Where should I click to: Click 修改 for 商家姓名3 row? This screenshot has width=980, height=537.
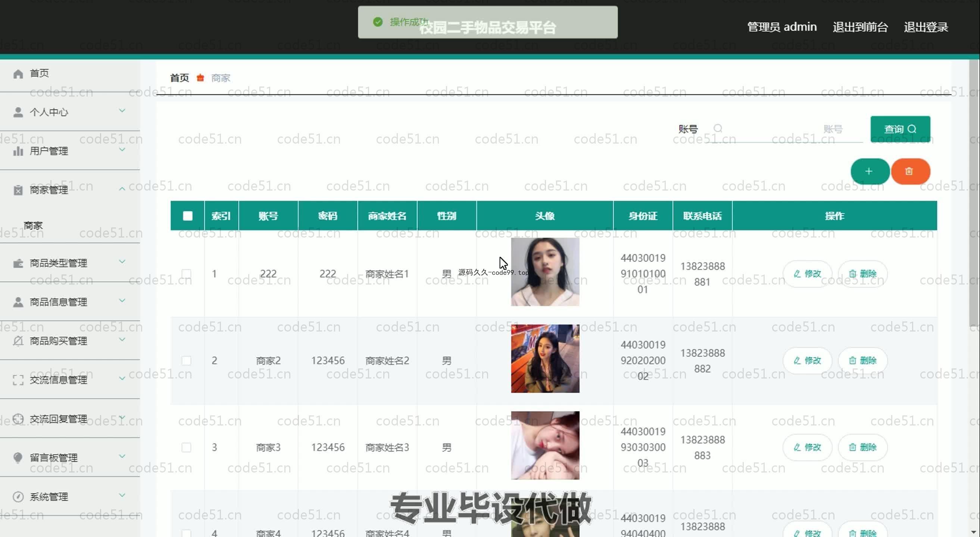point(807,447)
